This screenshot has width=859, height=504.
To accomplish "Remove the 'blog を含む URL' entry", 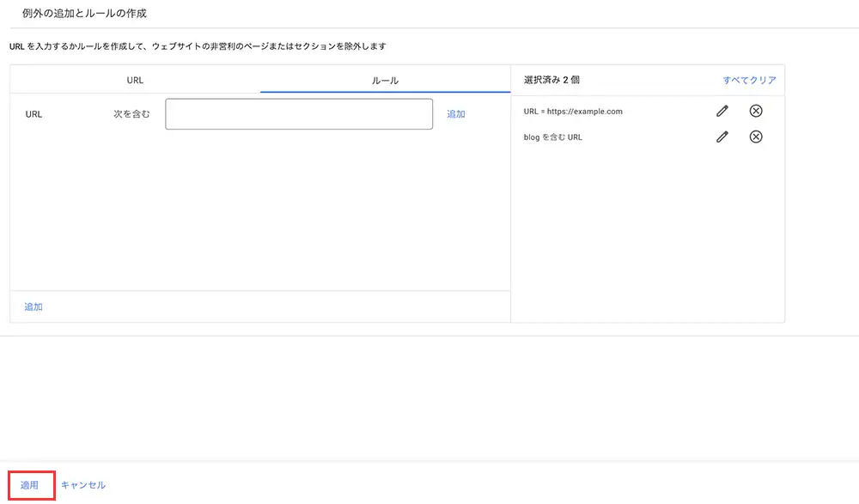I will [755, 137].
